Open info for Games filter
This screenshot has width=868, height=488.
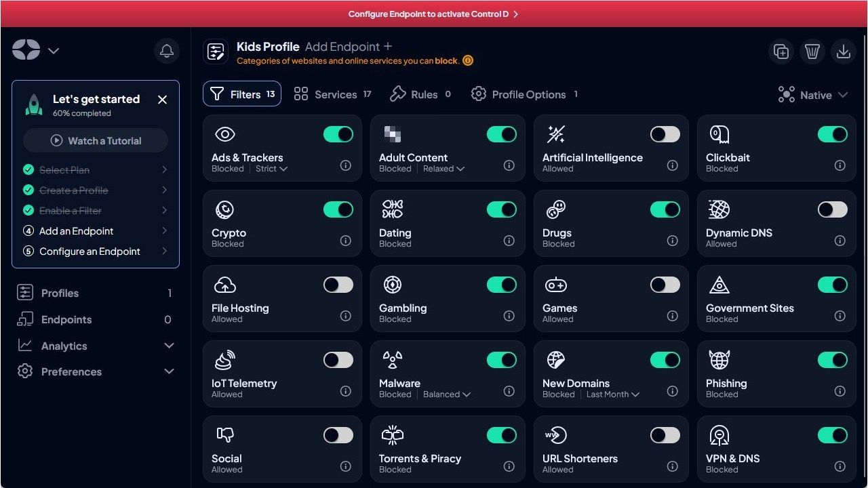click(673, 316)
